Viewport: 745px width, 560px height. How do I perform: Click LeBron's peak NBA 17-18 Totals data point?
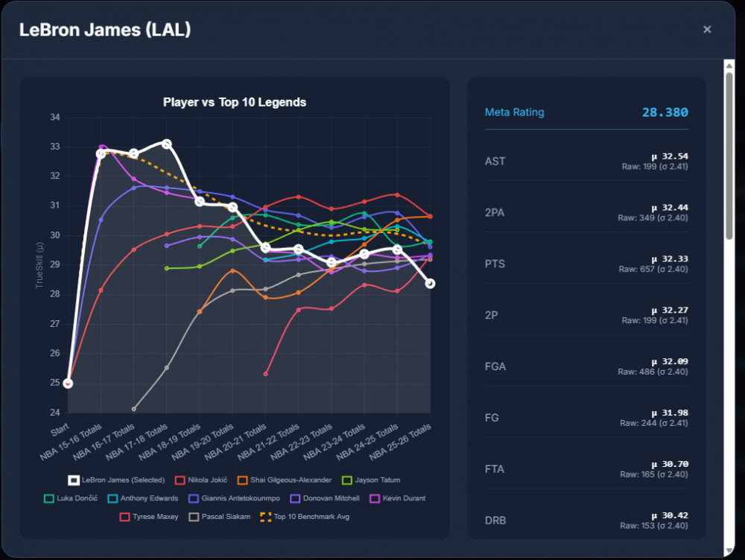[167, 144]
